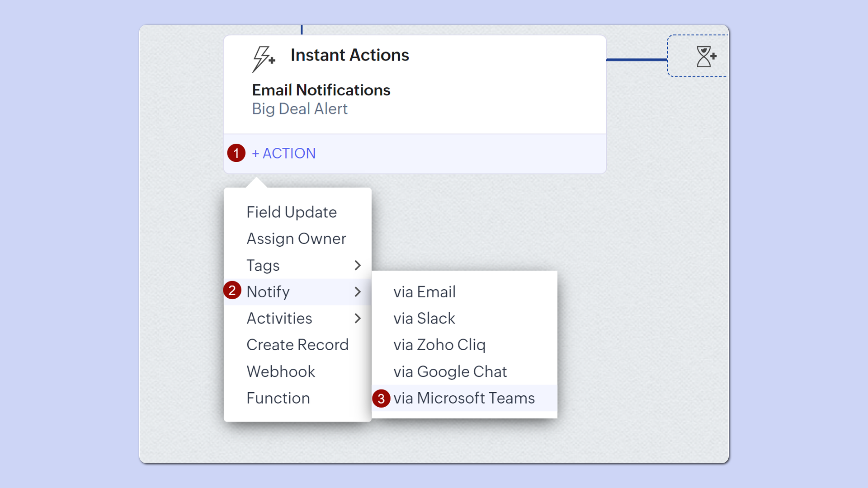Viewport: 868px width, 488px height.
Task: Click the Email Notifications heading
Action: [321, 90]
